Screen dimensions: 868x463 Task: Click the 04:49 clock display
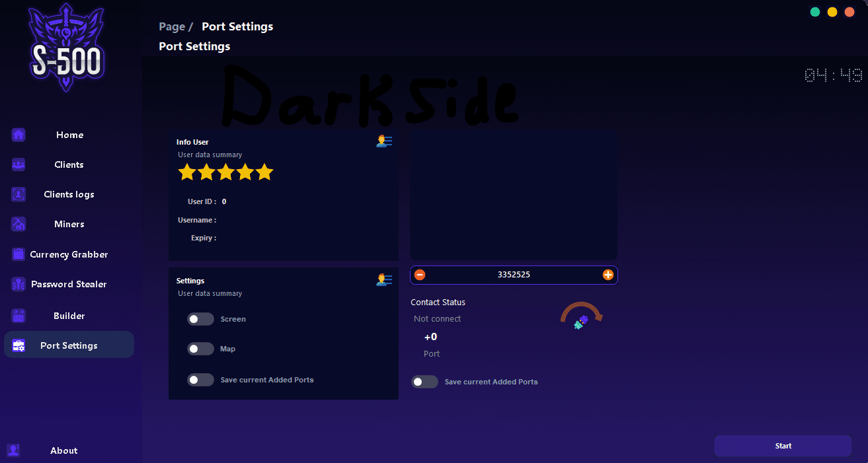coord(833,75)
